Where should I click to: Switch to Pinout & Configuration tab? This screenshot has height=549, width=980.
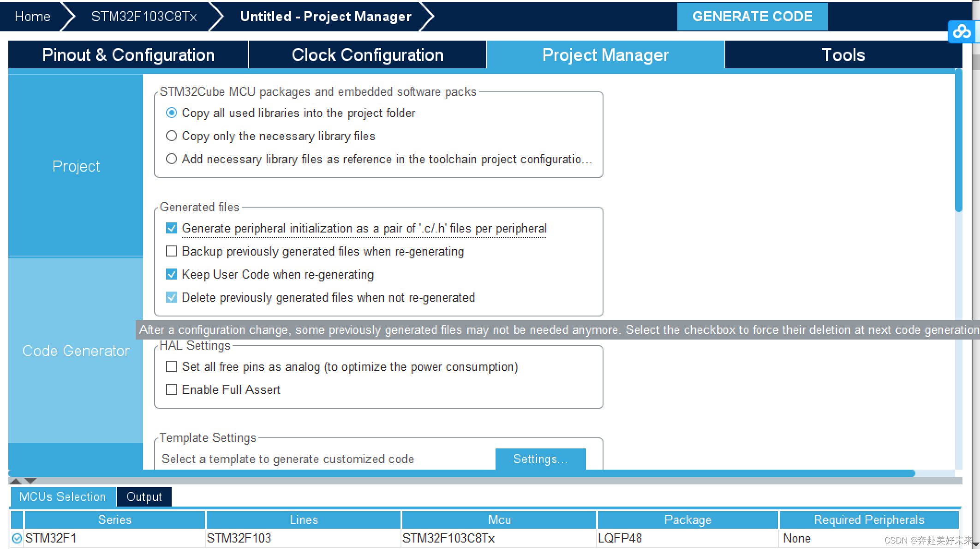128,55
